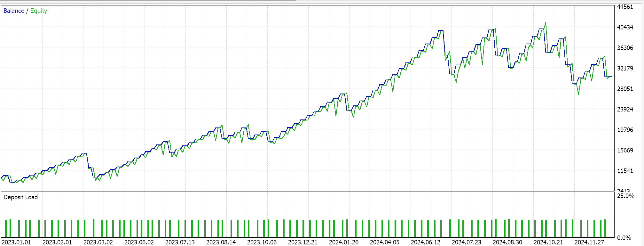644x246 pixels.
Task: Click the 25.0% deposit load label
Action: pyautogui.click(x=625, y=196)
